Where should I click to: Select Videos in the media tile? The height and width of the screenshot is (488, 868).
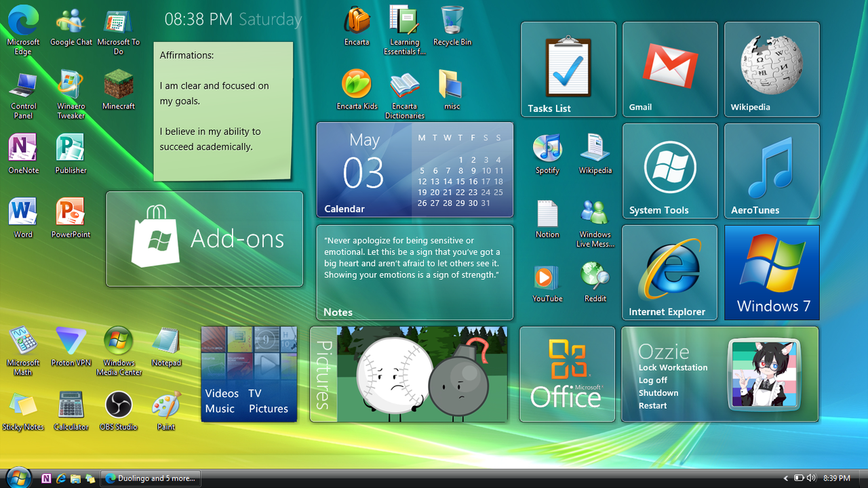tap(222, 393)
